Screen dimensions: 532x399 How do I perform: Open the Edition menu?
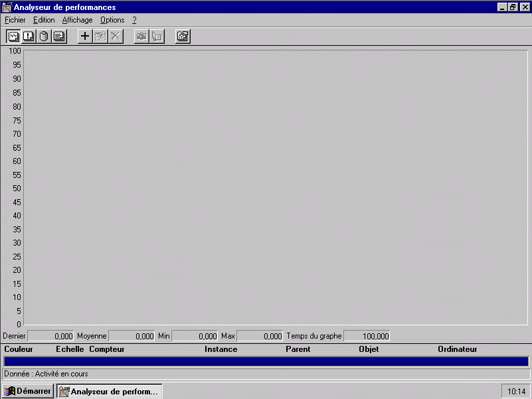point(44,20)
